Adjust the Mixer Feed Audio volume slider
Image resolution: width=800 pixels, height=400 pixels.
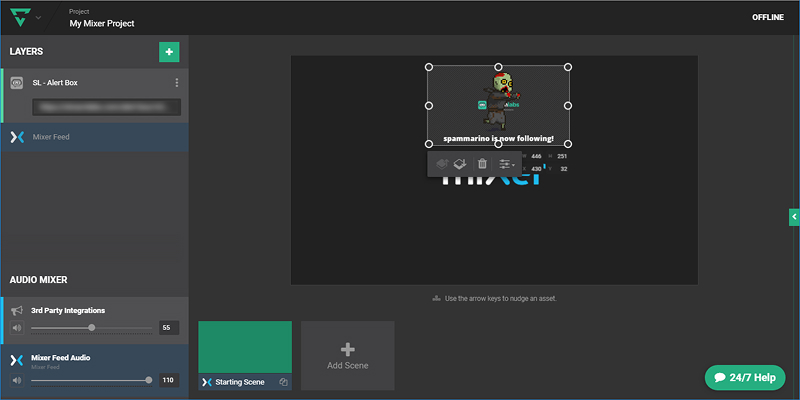pos(91,380)
